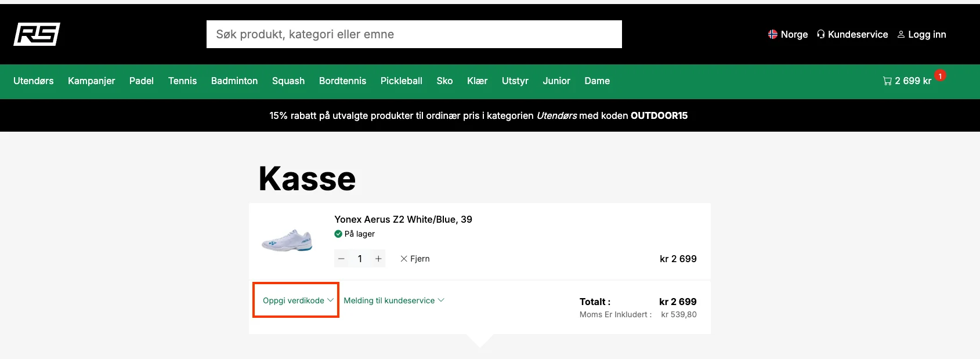
Task: Open the Junior category
Action: [x=557, y=81]
